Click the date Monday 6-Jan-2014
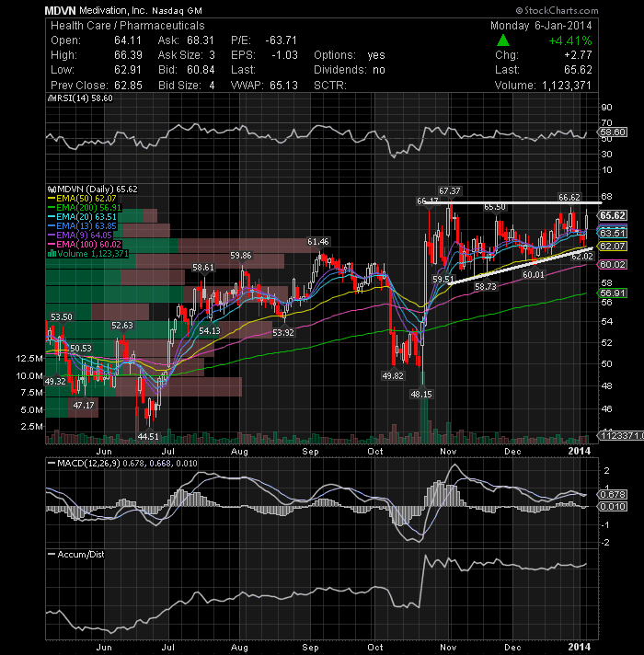 click(541, 26)
